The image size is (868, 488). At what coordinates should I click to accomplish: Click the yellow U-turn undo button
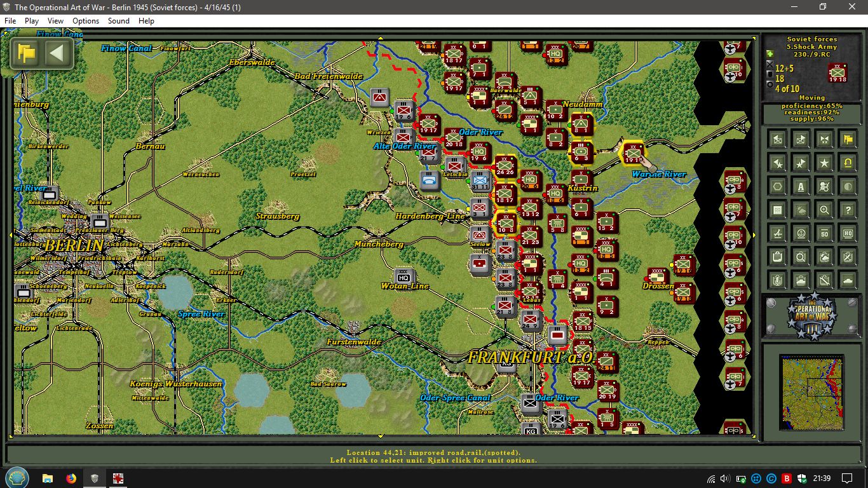tap(848, 163)
